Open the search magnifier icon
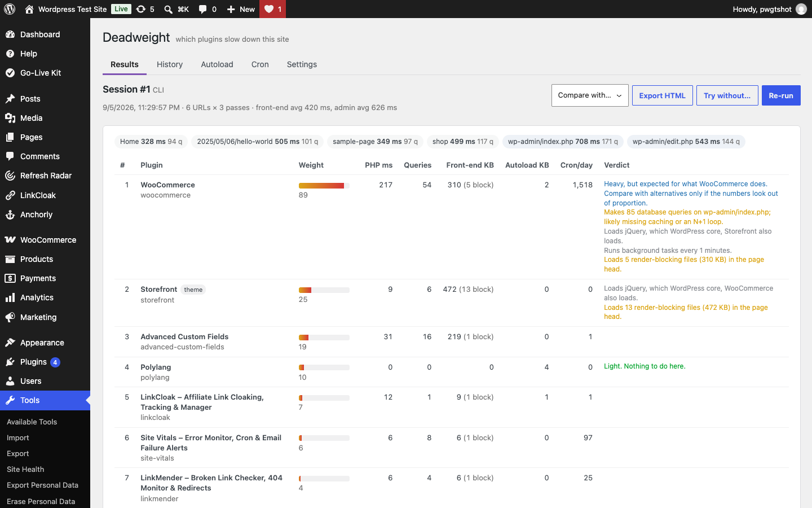 coord(168,9)
